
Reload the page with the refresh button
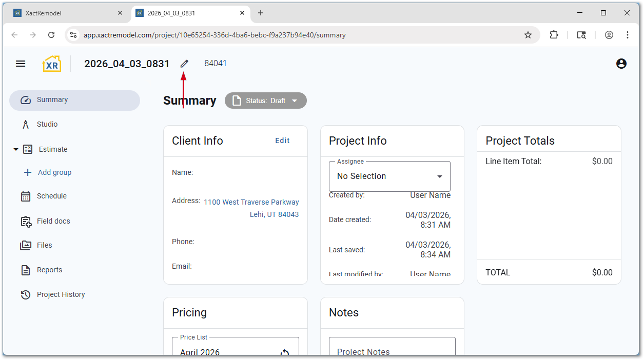51,35
